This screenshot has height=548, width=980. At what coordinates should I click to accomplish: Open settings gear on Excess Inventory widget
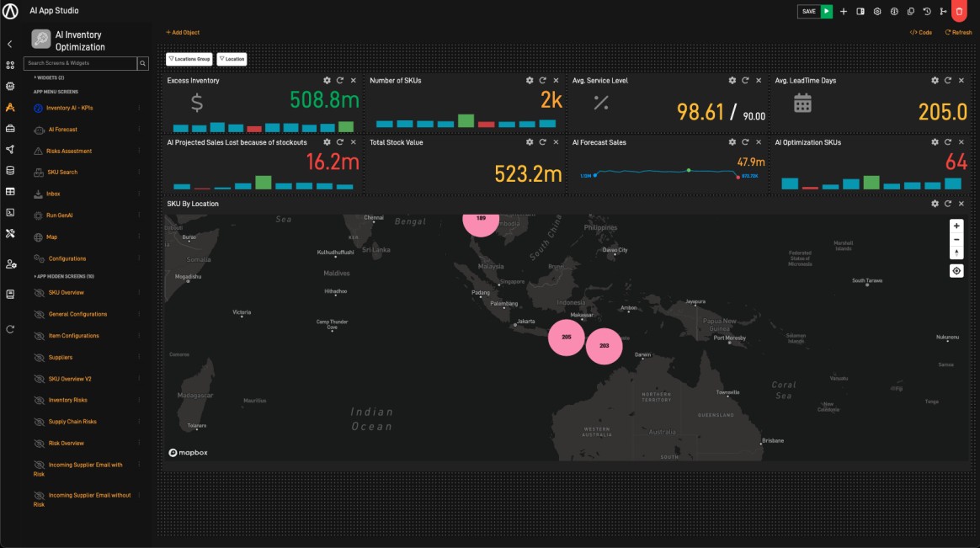coord(327,81)
